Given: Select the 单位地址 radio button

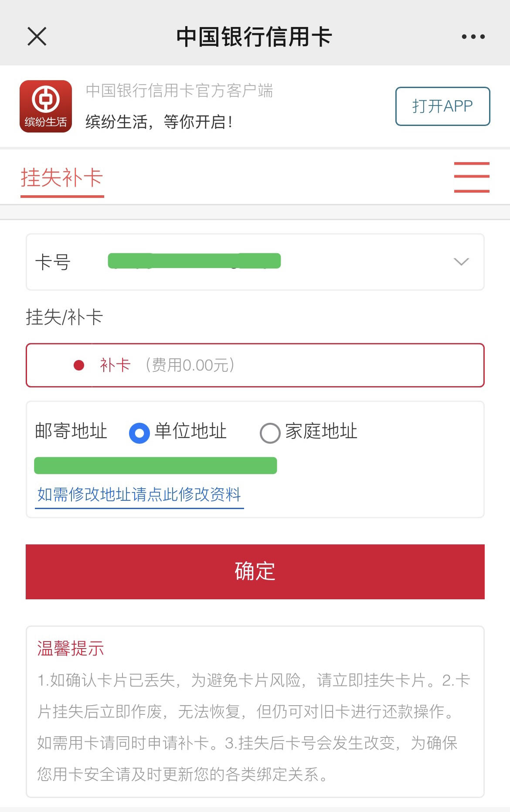Looking at the screenshot, I should click(139, 433).
